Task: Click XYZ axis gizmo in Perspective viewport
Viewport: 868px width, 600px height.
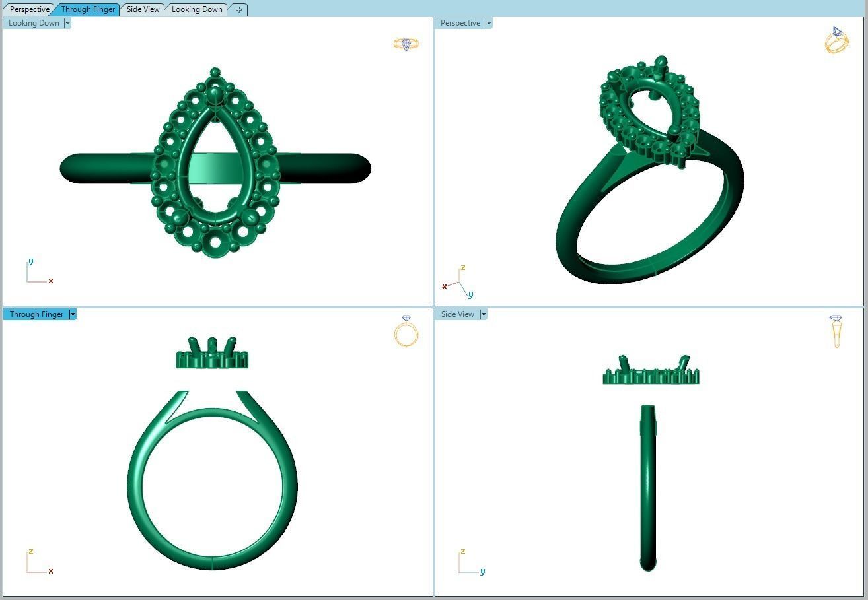Action: 458,282
